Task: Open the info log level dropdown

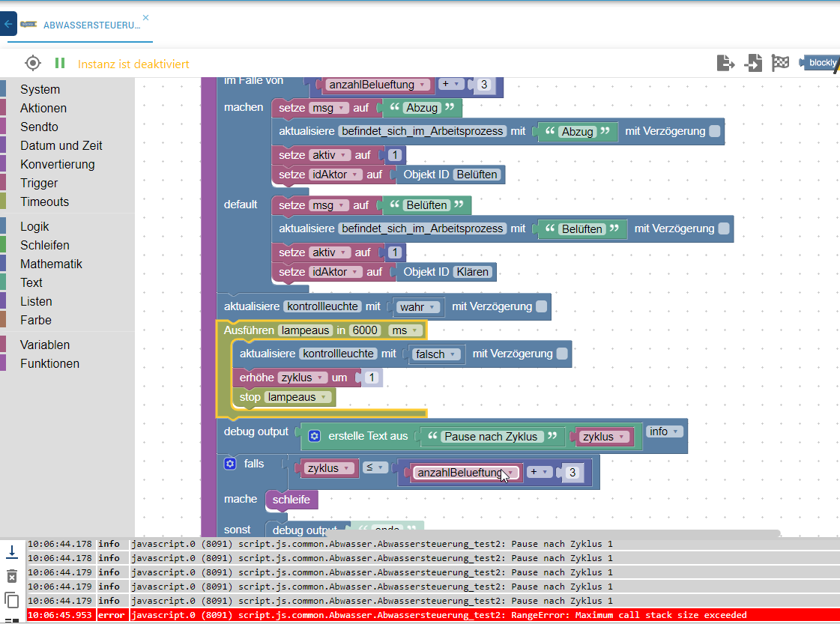Action: pos(665,431)
